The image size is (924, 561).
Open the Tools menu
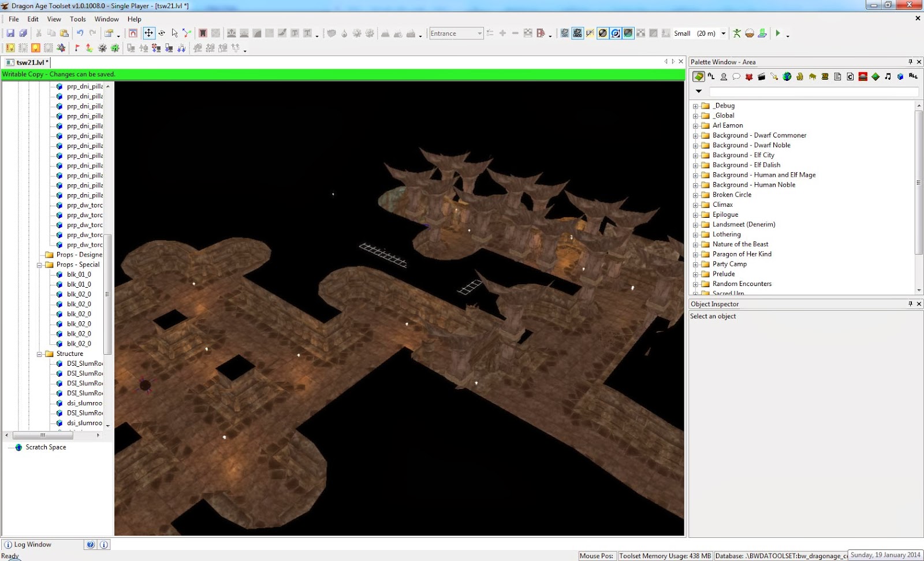pos(78,19)
